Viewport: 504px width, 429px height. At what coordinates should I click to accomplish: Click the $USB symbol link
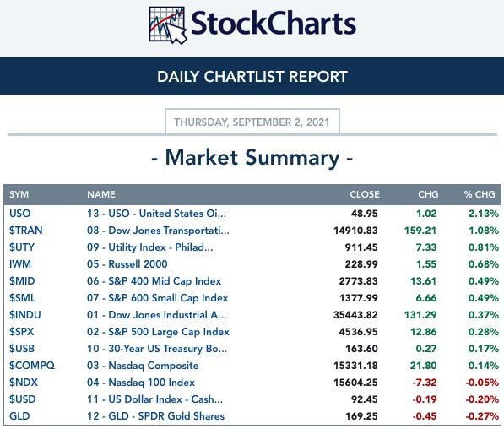(22, 349)
